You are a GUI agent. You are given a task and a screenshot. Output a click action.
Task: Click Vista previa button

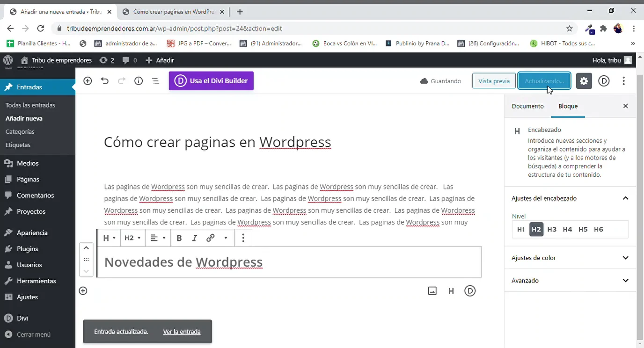click(x=494, y=81)
